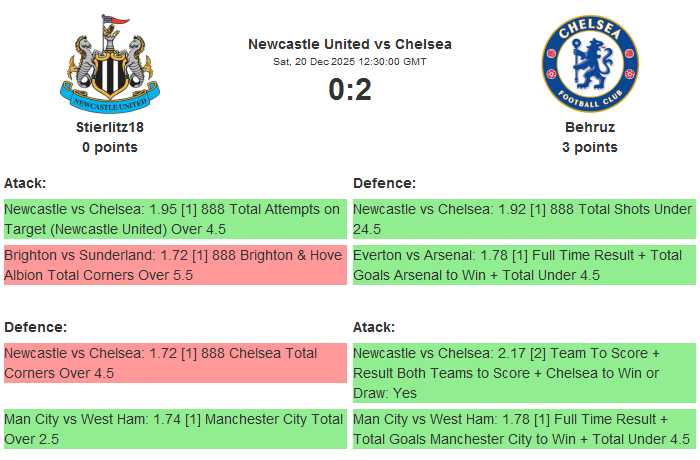
Task: Click the right bottom Atack heading
Action: 374,327
